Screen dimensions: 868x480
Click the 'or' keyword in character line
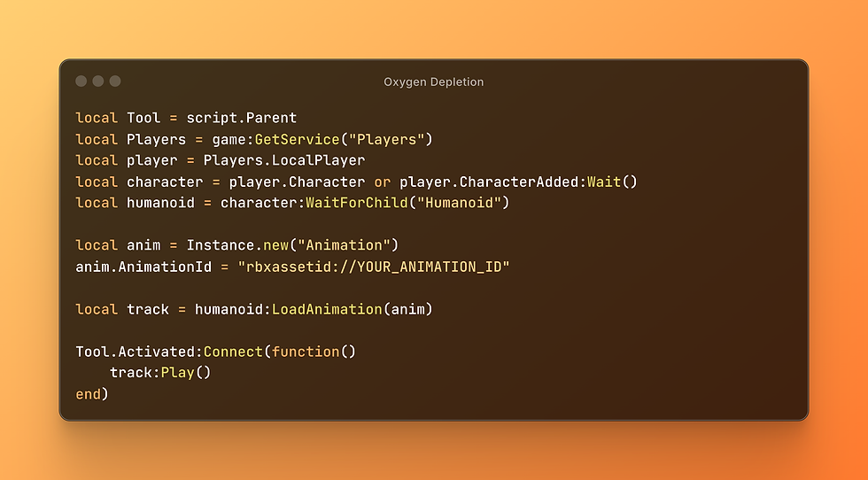tap(382, 182)
